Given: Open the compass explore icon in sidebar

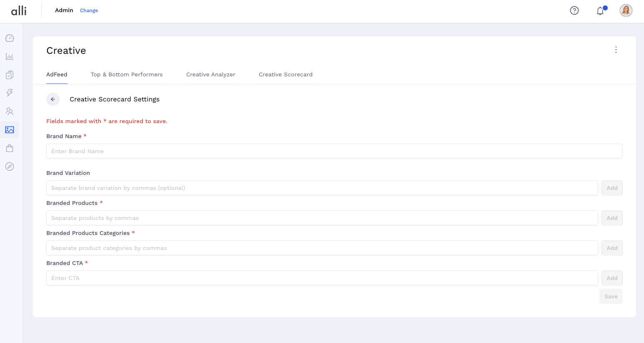Looking at the screenshot, I should click(10, 166).
